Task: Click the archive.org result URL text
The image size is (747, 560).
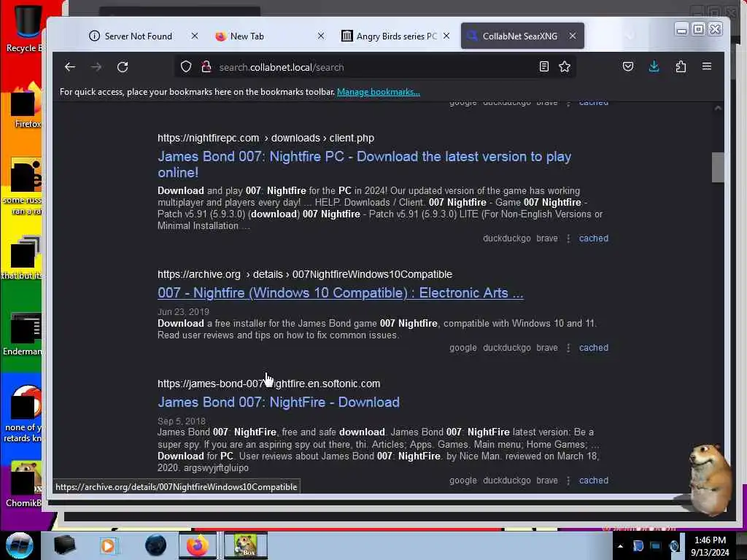Action: coord(305,274)
